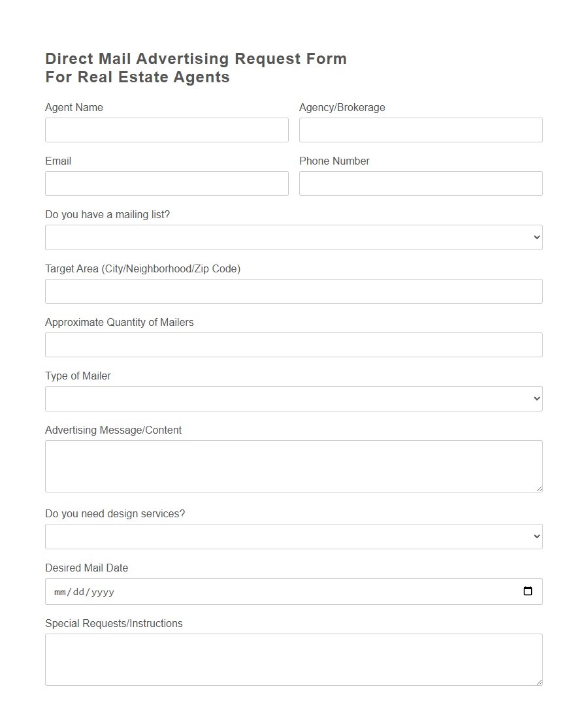Click the Special Requests/Instructions text area
The height and width of the screenshot is (725, 588).
coord(293,659)
